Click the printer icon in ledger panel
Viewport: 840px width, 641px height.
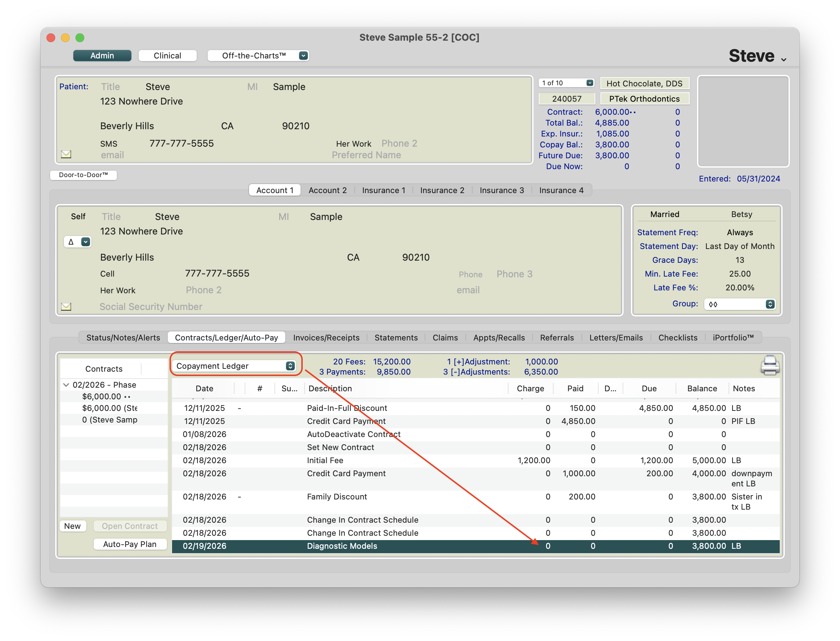[x=770, y=366]
